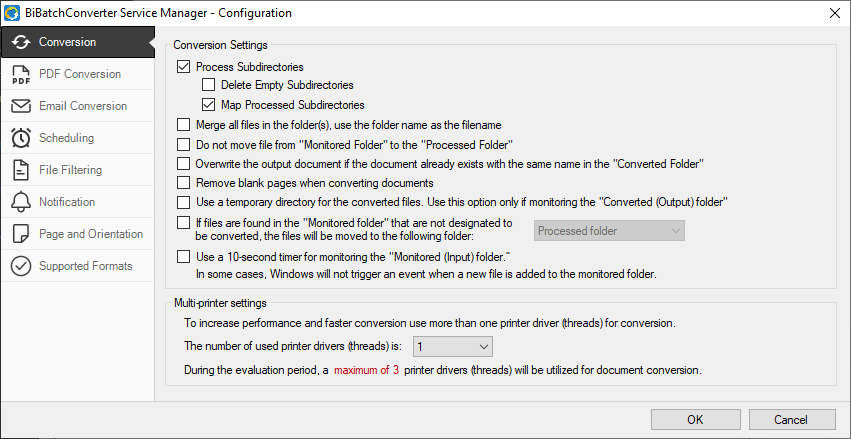Screen dimensions: 851x439
Task: Open the Processed folder dropdown
Action: point(609,231)
